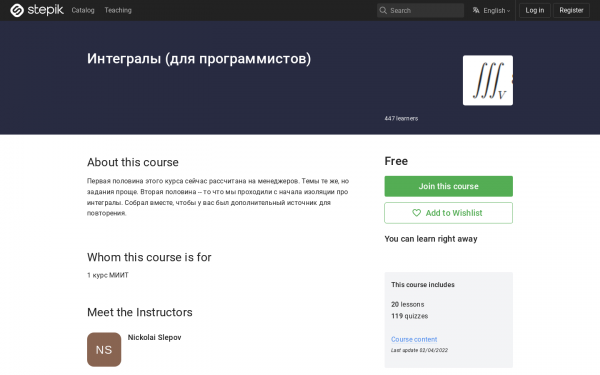Open the Teaching menu
This screenshot has height=375, width=600.
[118, 10]
